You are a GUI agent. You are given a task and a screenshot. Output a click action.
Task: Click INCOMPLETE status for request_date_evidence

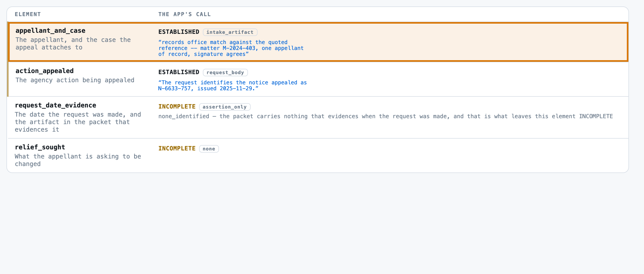pyautogui.click(x=177, y=107)
